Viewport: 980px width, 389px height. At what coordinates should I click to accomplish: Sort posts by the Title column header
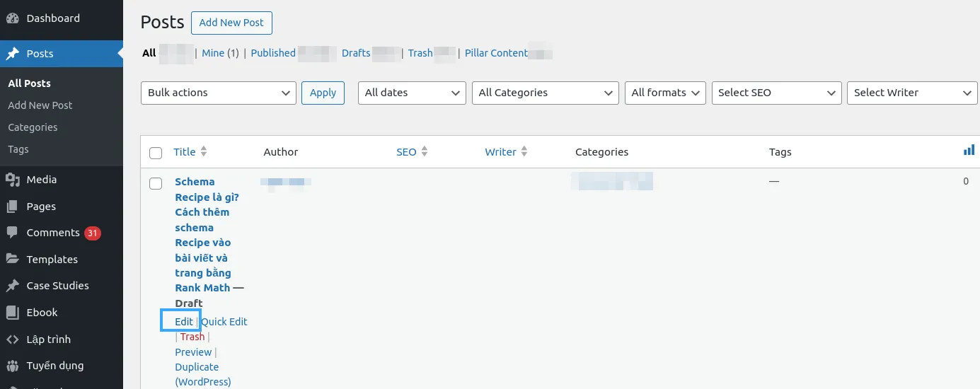click(x=185, y=152)
